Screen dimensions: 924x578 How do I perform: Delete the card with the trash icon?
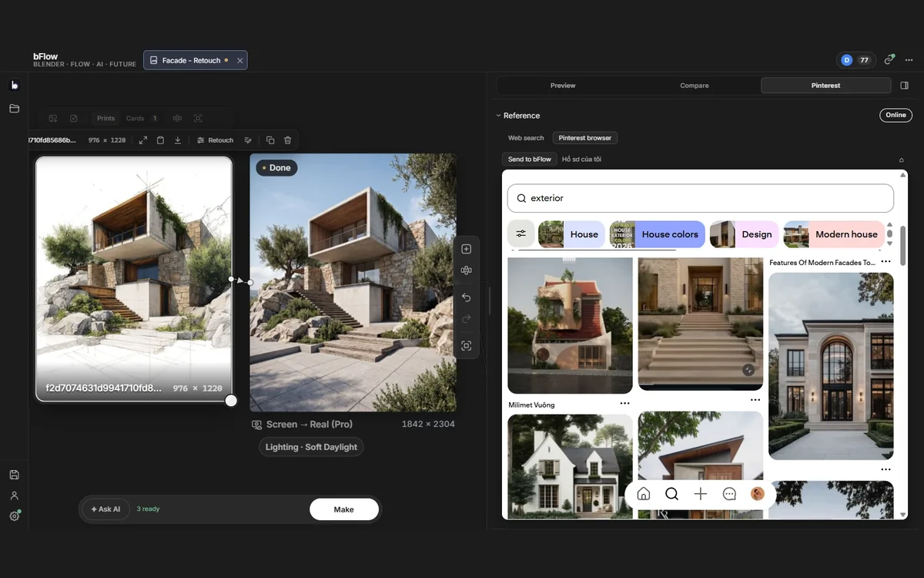(x=288, y=140)
